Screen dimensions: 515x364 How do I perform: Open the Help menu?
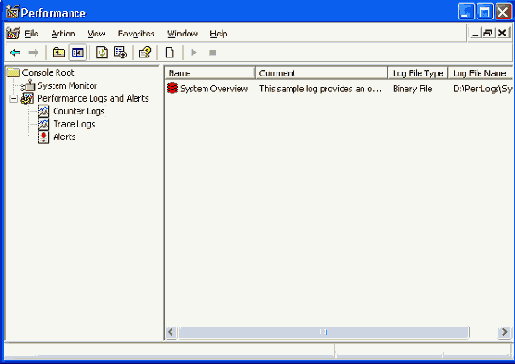coord(218,33)
